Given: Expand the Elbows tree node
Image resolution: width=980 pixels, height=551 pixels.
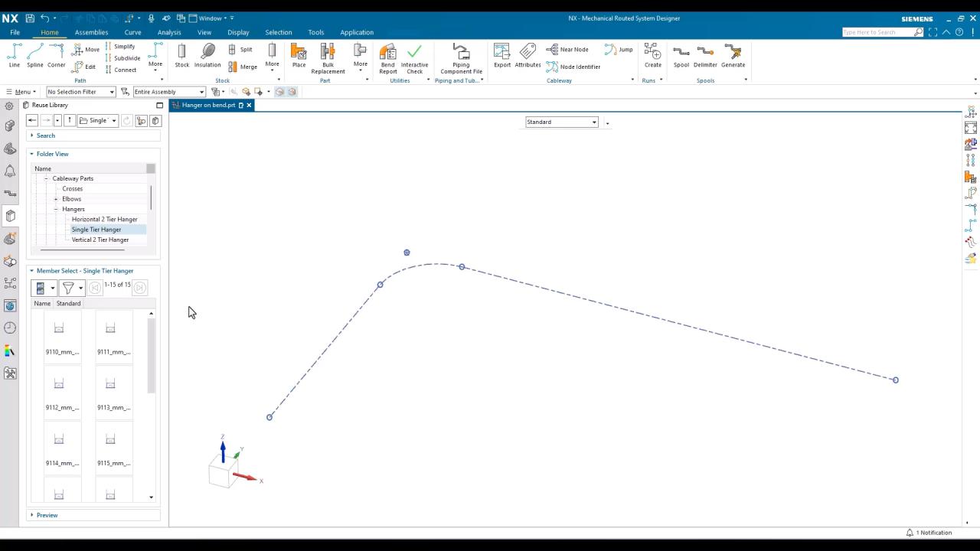Looking at the screenshot, I should (x=56, y=199).
